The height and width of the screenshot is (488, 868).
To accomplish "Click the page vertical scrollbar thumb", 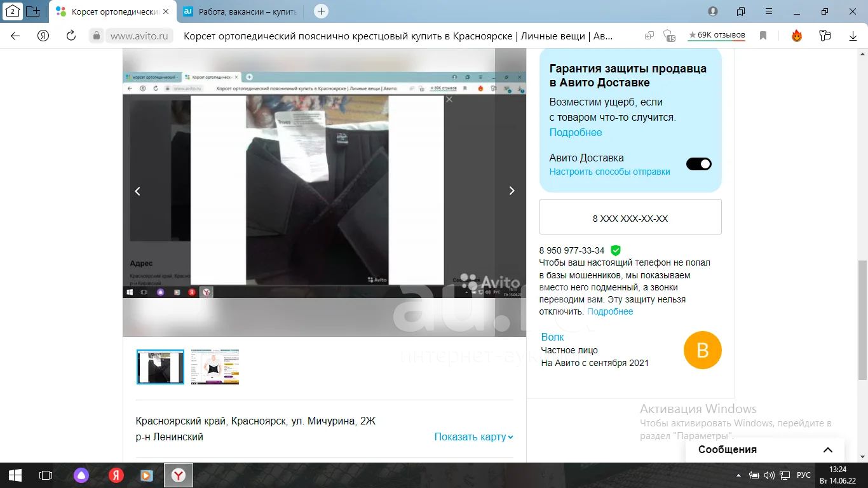I will [863, 319].
